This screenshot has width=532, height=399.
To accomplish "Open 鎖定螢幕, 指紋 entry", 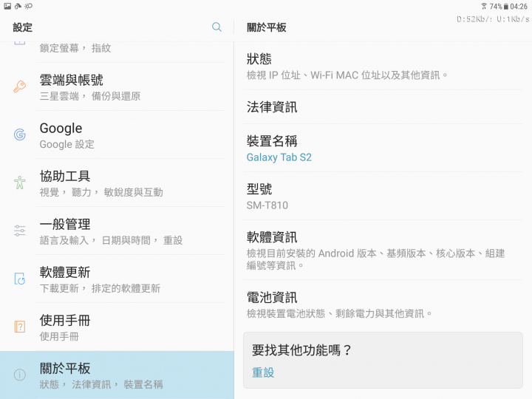I will 117,52.
